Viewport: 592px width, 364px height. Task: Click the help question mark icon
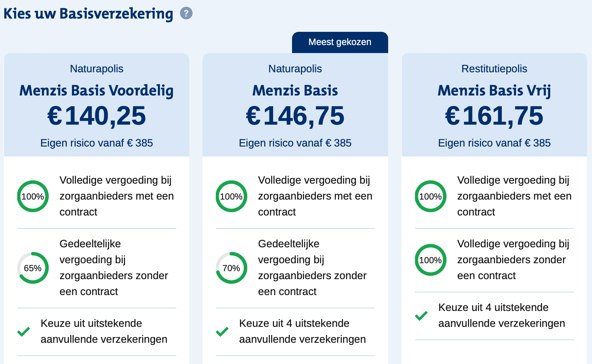186,13
